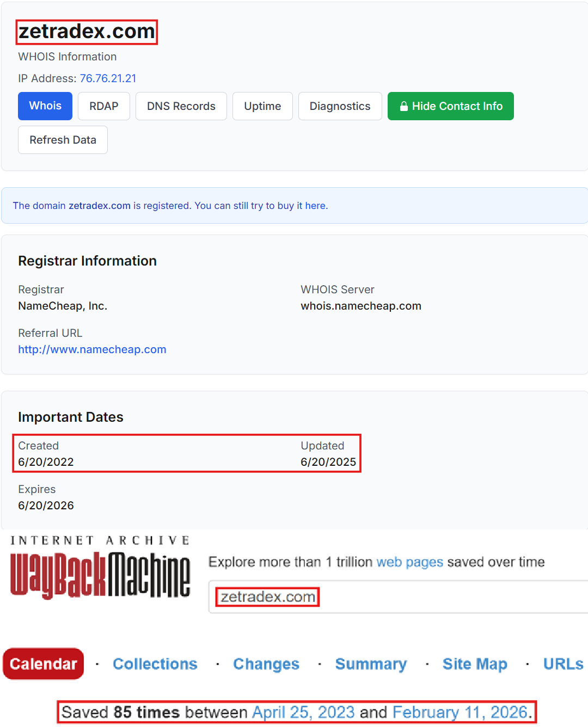
Task: Select the Calendar view
Action: click(x=43, y=663)
